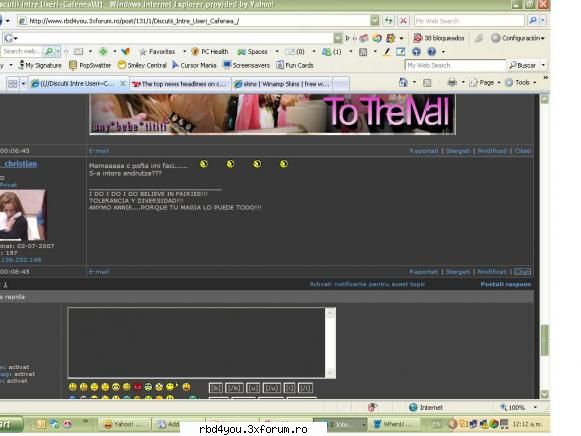This screenshot has width=581, height=436.
Task: Open PC Health from toolbar
Action: tap(210, 51)
